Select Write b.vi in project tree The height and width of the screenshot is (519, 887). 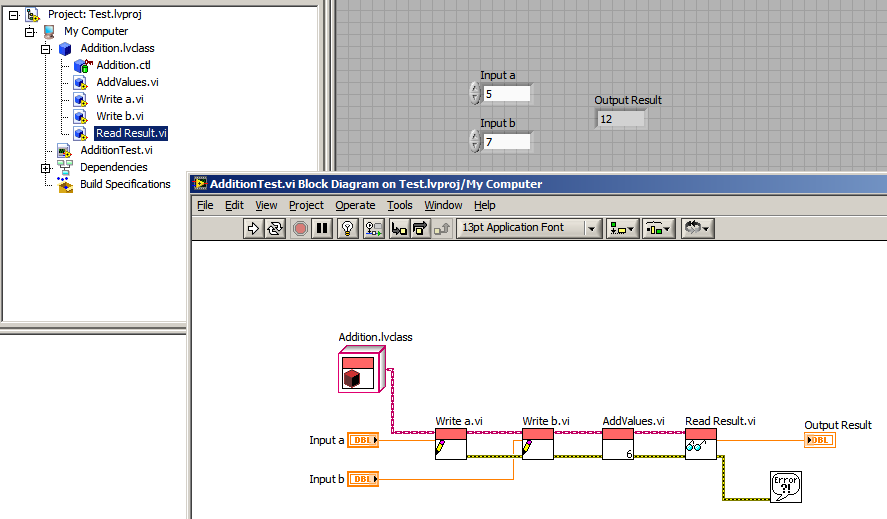[120, 116]
